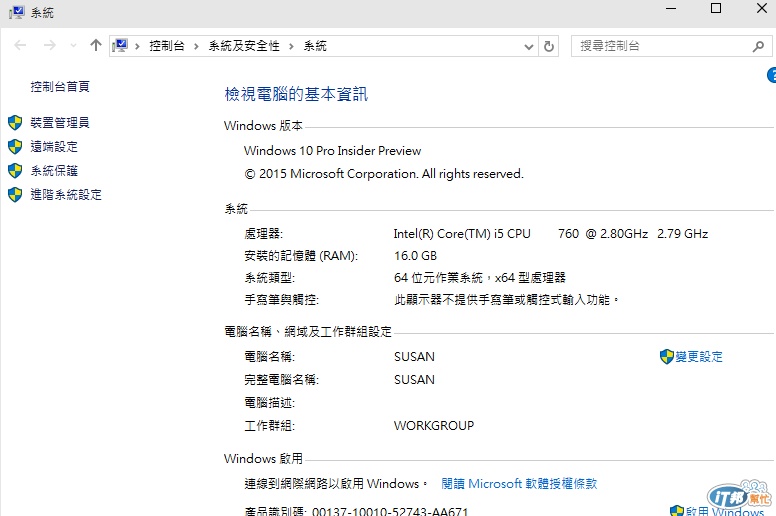Image resolution: width=776 pixels, height=516 pixels.
Task: Click the WORKGROUP value
Action: point(434,425)
